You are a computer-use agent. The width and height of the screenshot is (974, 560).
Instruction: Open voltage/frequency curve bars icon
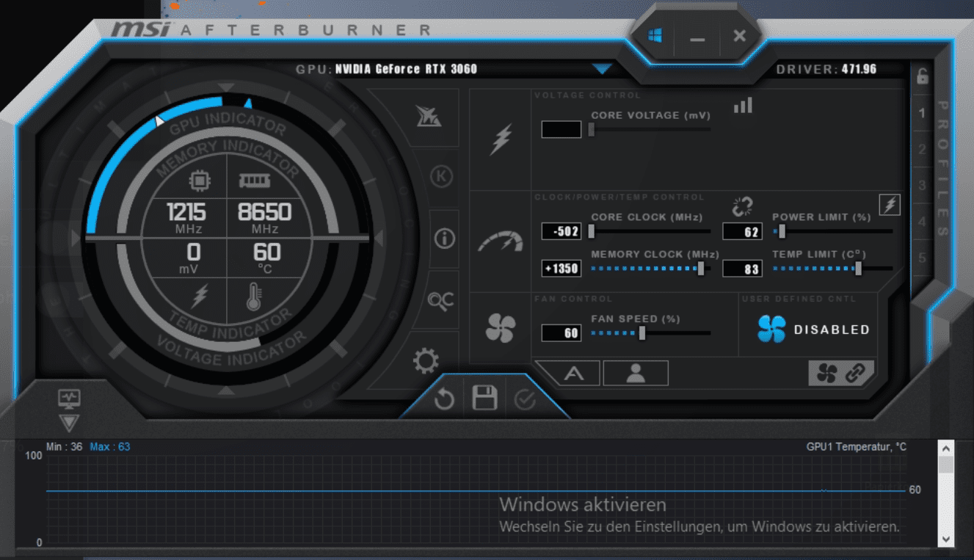click(x=743, y=105)
